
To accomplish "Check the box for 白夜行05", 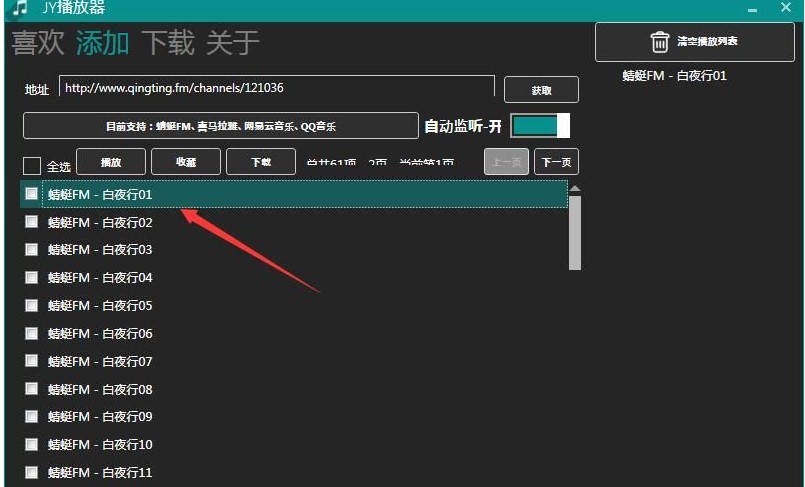I will (31, 306).
